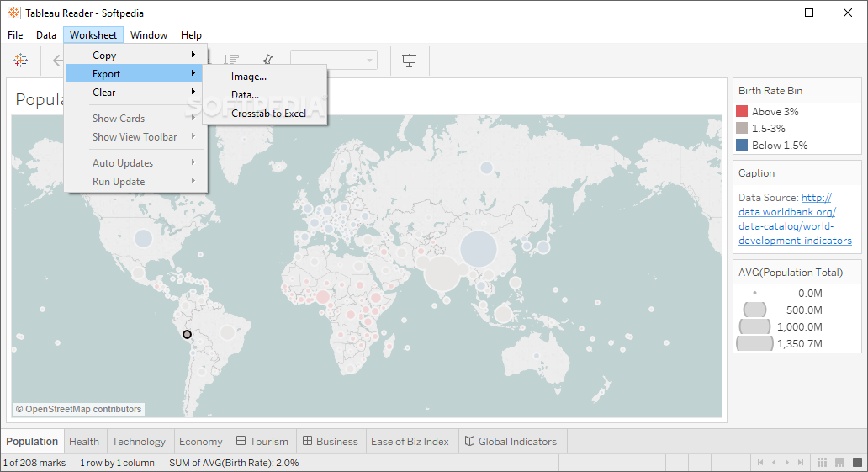868x472 pixels.
Task: Click the gray 1.5-3% color swatch
Action: point(742,128)
